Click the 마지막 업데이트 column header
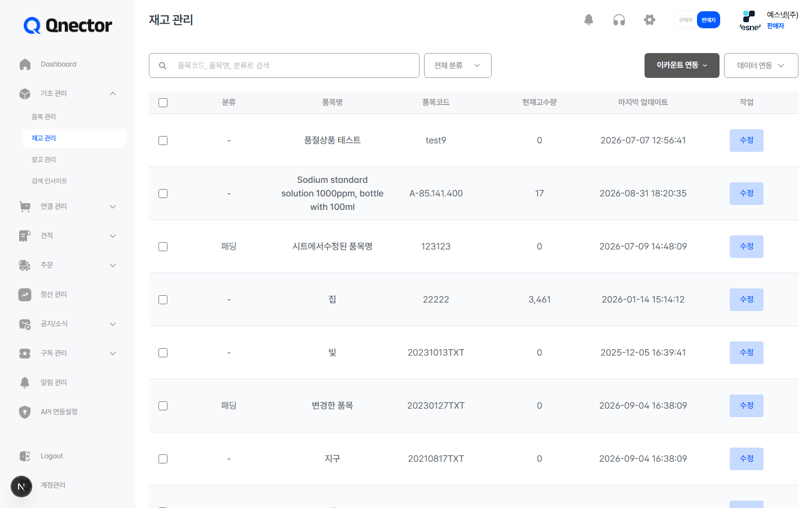 [643, 103]
